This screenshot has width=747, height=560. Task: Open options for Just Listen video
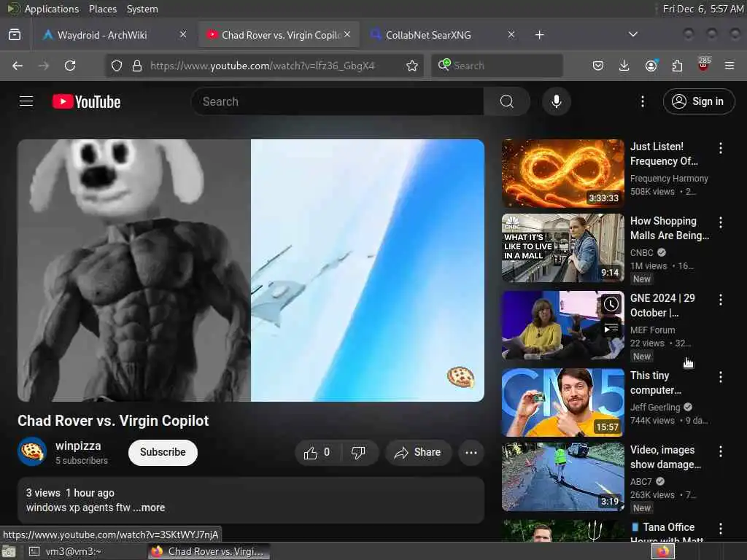pyautogui.click(x=720, y=148)
